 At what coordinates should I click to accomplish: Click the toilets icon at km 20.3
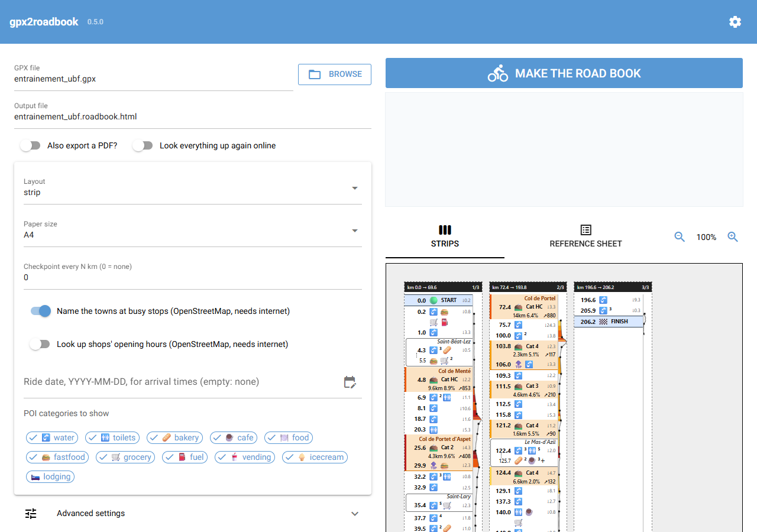(x=434, y=429)
